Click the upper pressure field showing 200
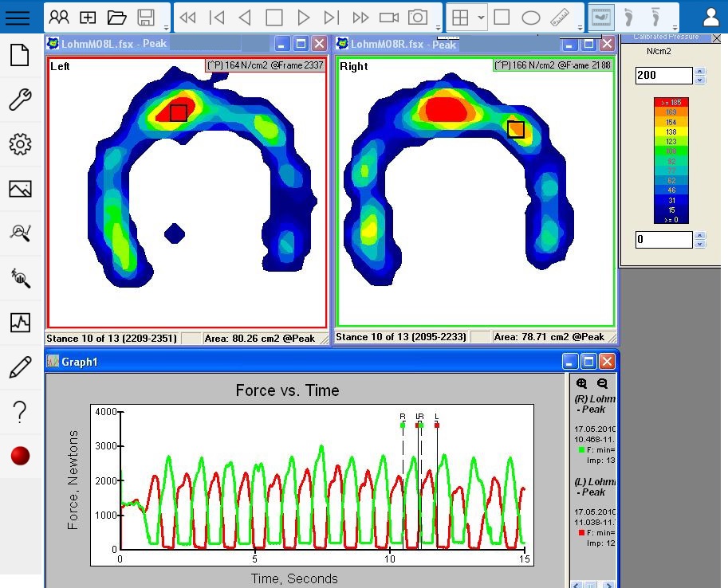 point(663,76)
